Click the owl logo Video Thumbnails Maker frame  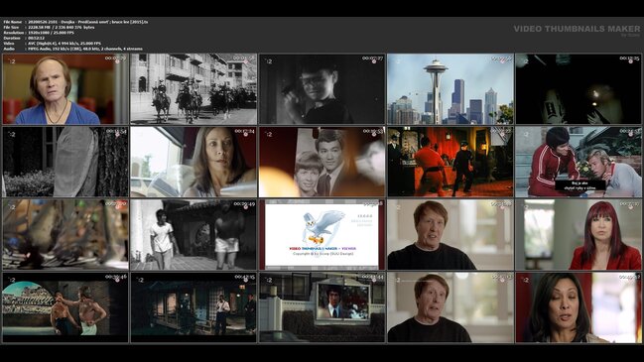tap(322, 235)
